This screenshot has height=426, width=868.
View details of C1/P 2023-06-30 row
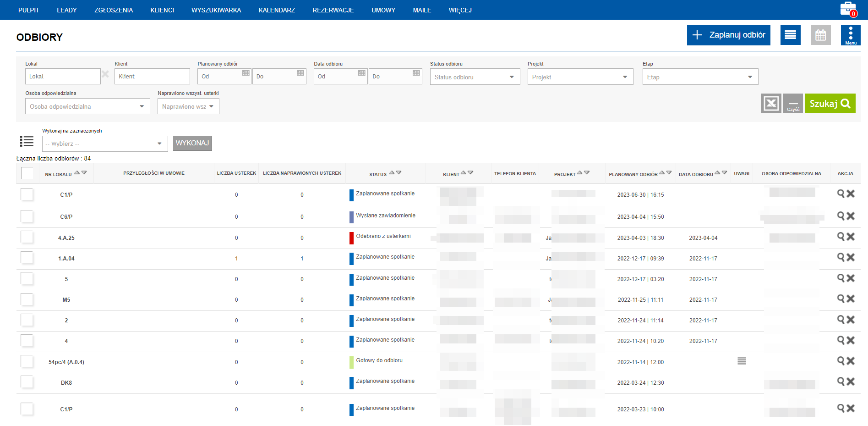[841, 194]
